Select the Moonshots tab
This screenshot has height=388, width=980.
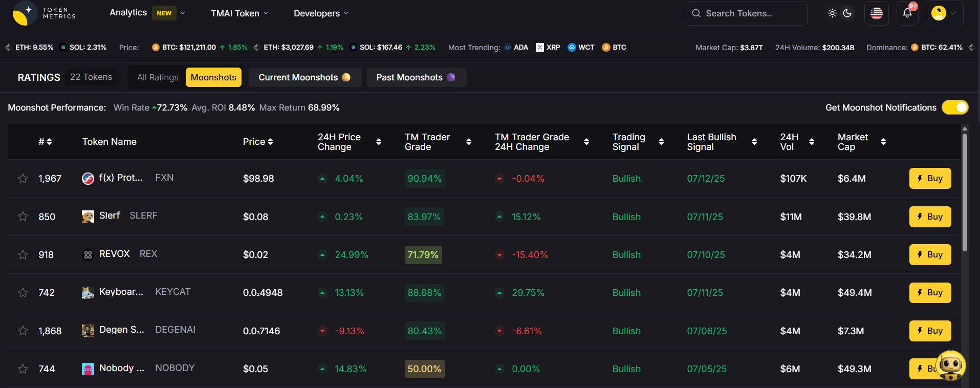pyautogui.click(x=213, y=77)
